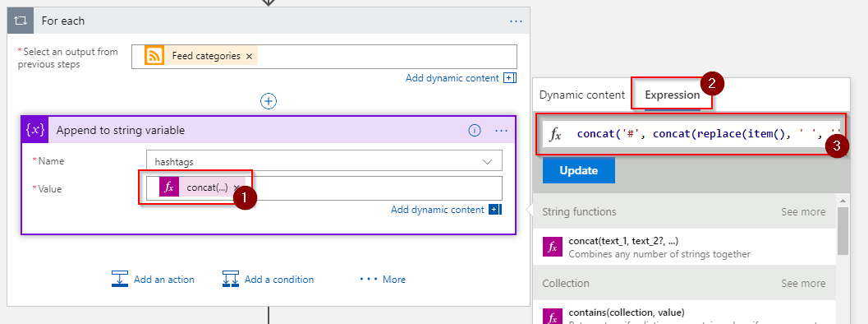The image size is (868, 324).
Task: Remove the Feed categories token
Action: click(x=249, y=56)
